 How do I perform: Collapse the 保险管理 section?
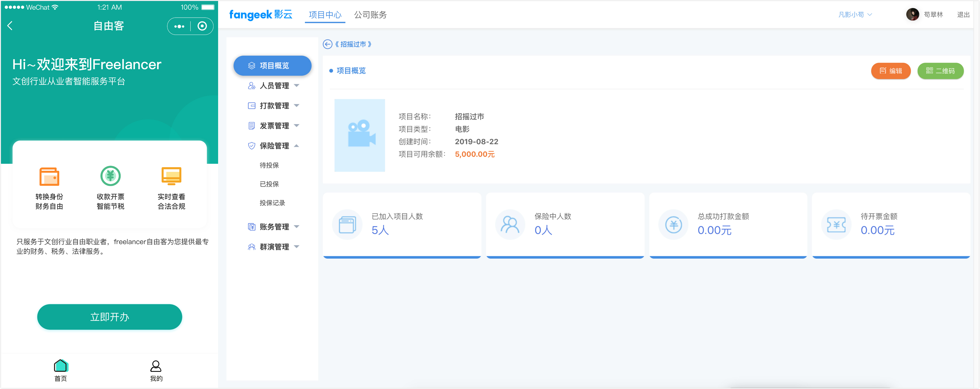pyautogui.click(x=274, y=146)
